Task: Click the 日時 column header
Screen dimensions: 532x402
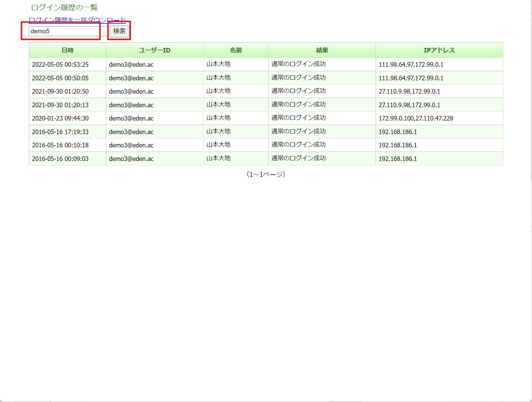Action: point(67,50)
